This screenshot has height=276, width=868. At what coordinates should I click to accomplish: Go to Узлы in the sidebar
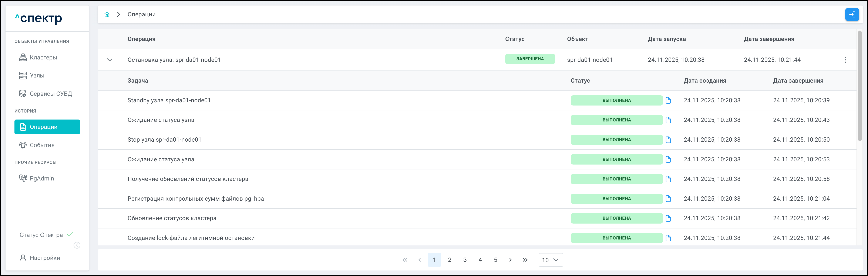37,76
